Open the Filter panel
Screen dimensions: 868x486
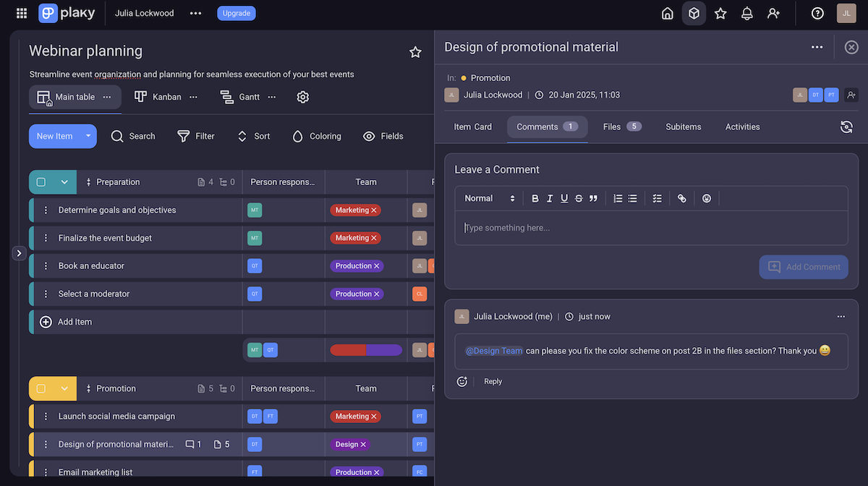coord(195,136)
